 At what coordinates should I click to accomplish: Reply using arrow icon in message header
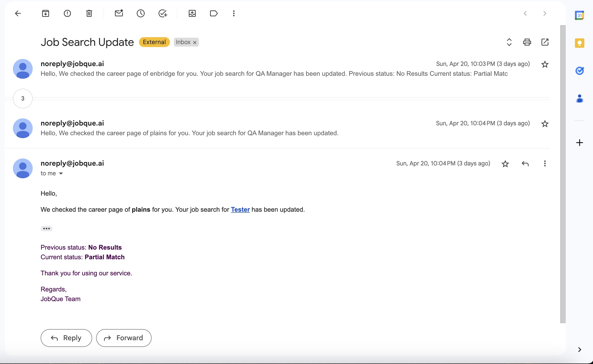(x=525, y=164)
